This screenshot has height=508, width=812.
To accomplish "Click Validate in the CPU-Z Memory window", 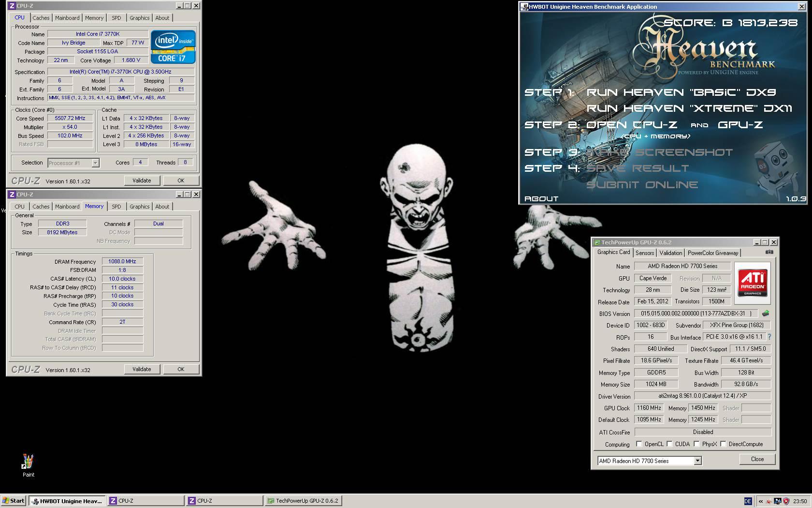I will pos(142,369).
